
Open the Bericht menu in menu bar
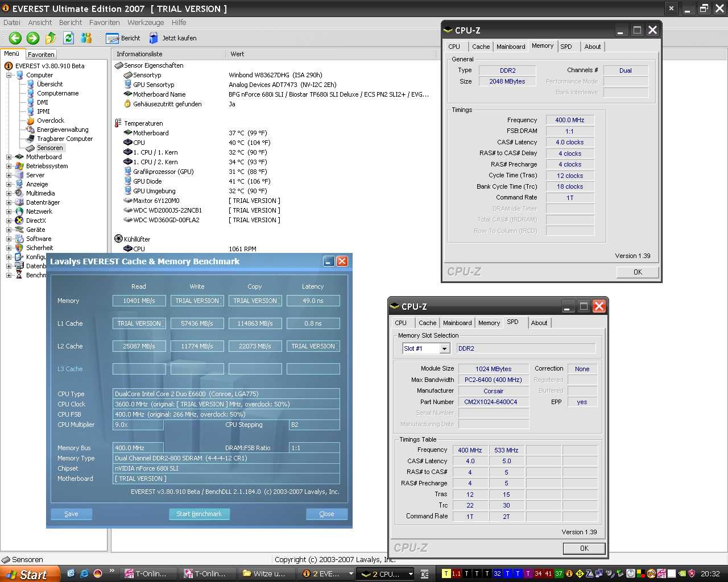tap(71, 23)
